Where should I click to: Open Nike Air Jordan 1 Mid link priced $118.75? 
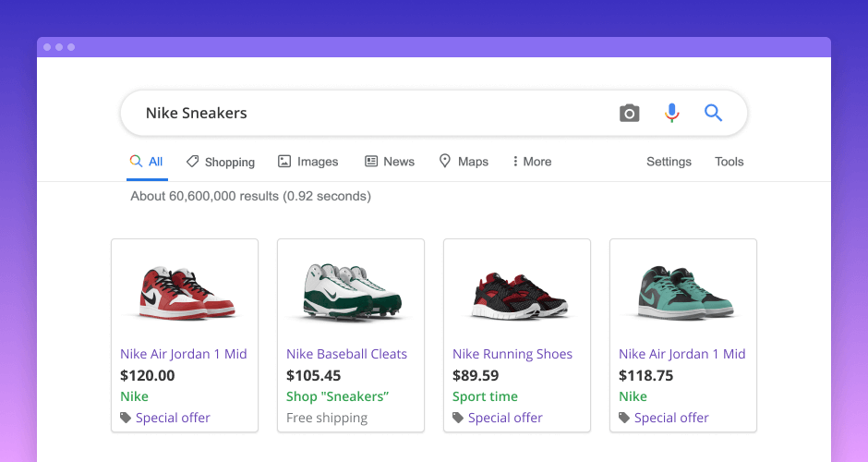682,354
